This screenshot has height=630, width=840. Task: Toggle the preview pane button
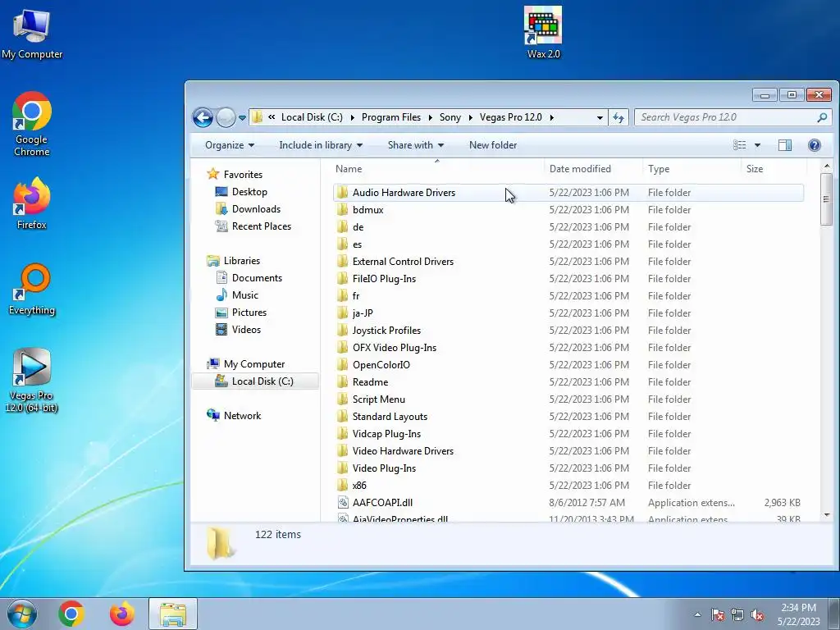click(785, 145)
